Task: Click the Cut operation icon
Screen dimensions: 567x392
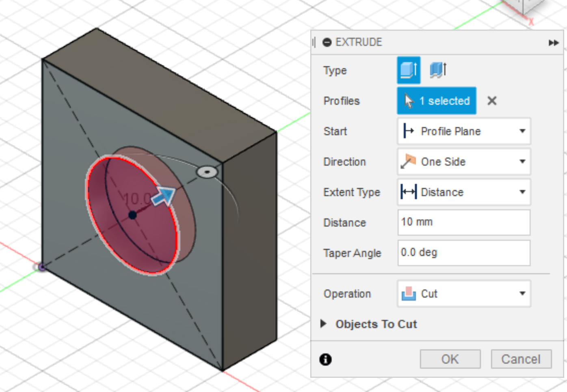Action: tap(408, 293)
